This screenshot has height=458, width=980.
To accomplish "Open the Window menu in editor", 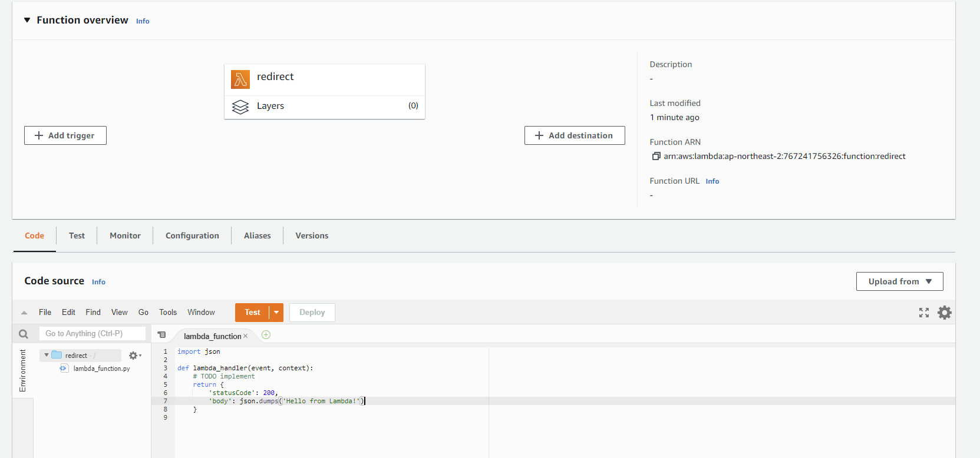I will pyautogui.click(x=201, y=313).
